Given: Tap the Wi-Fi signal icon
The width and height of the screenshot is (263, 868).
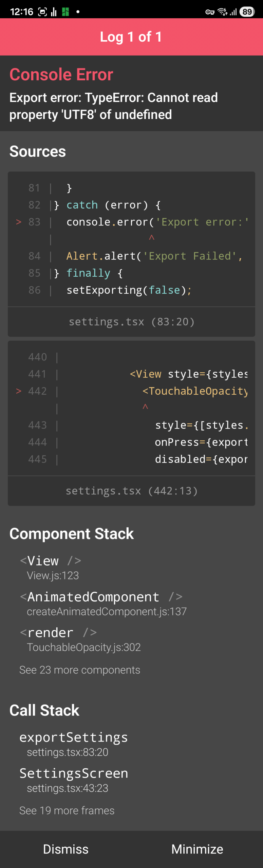Looking at the screenshot, I should pyautogui.click(x=222, y=12).
